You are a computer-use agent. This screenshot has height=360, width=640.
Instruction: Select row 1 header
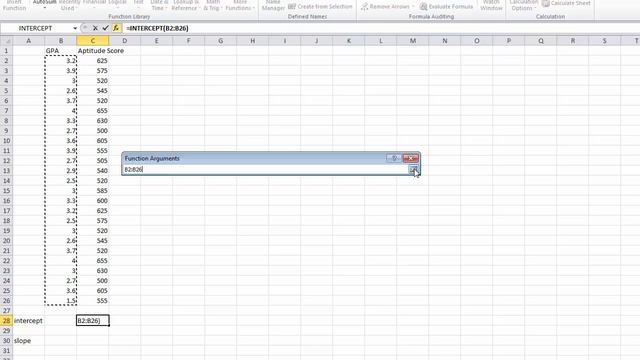click(x=7, y=51)
